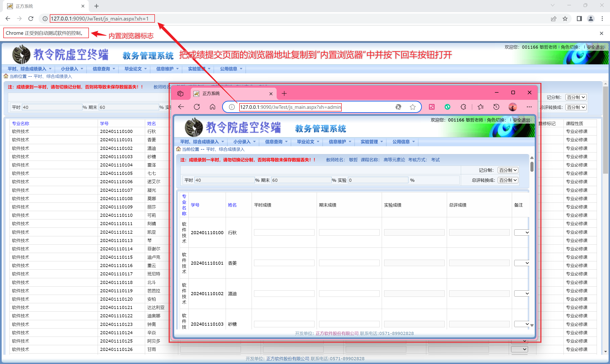The image size is (610, 364).
Task: Expand 总评转换成 dropdown in inner window
Action: [x=508, y=180]
